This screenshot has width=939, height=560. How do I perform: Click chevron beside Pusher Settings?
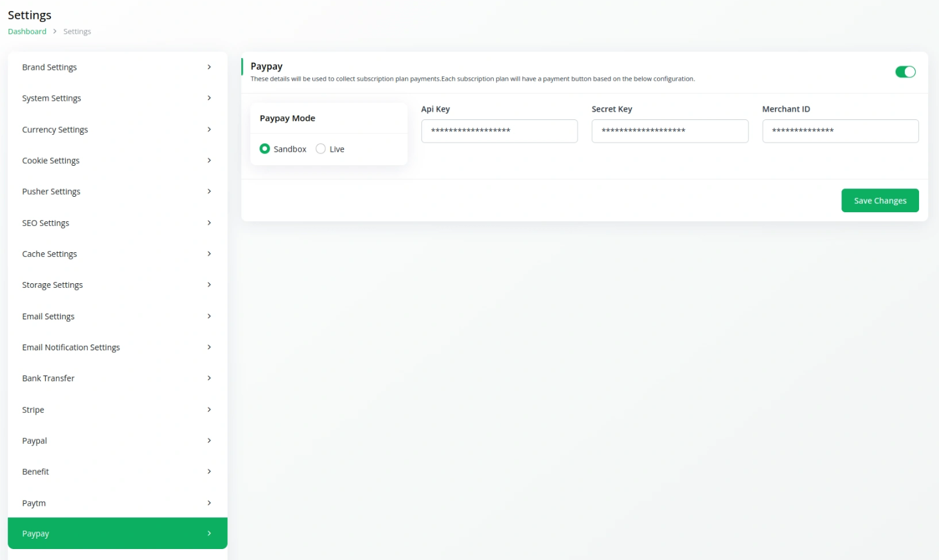[209, 192]
